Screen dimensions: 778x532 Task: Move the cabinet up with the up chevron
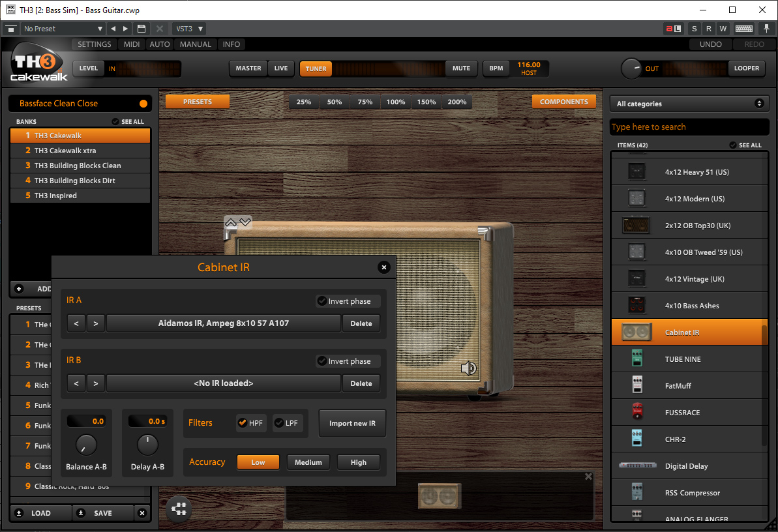(x=232, y=222)
